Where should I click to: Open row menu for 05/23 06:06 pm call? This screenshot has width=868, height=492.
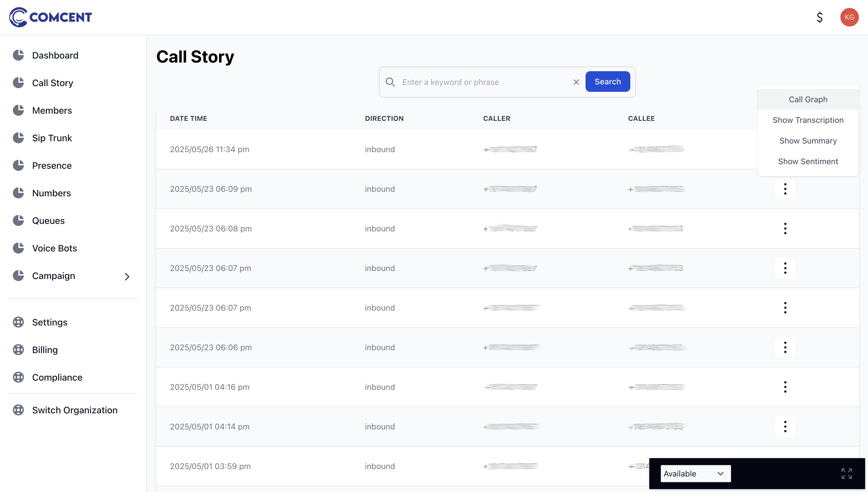point(785,347)
